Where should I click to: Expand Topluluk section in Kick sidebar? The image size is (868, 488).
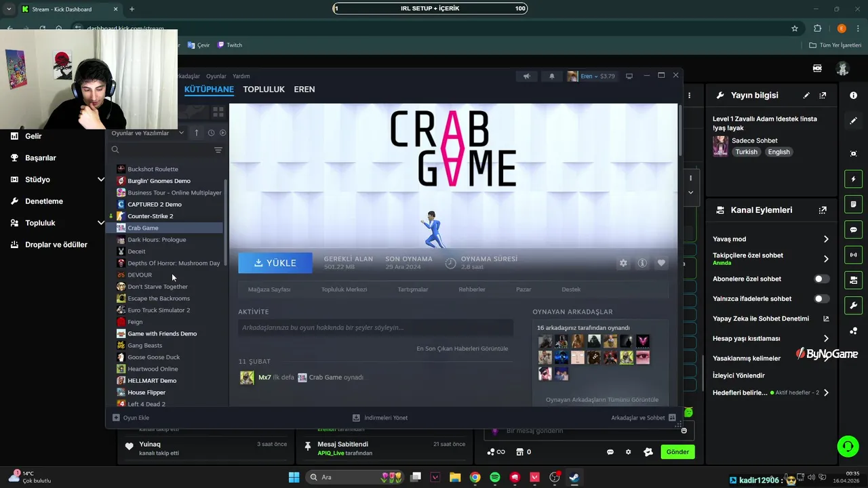tap(101, 223)
